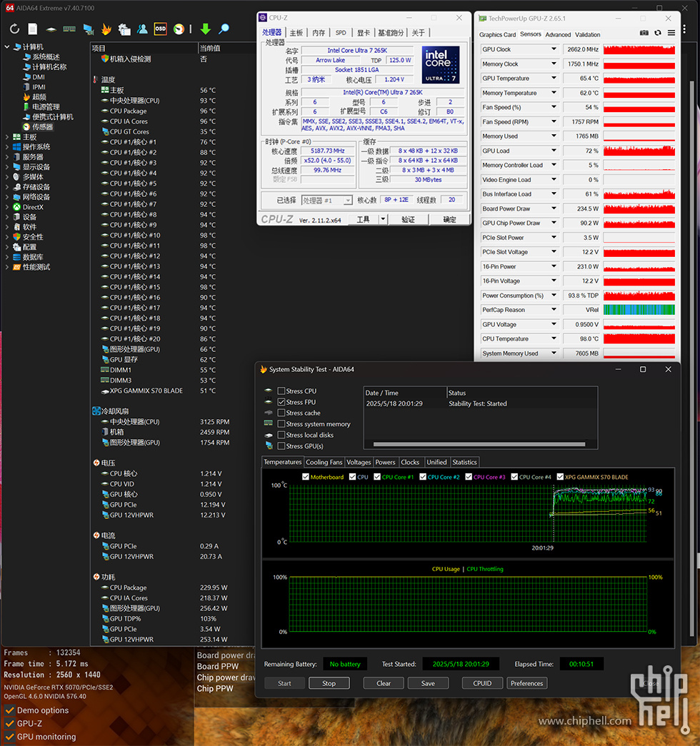Click the 工具 dropdown arrow in CPU-Z
This screenshot has width=700, height=746.
click(383, 219)
